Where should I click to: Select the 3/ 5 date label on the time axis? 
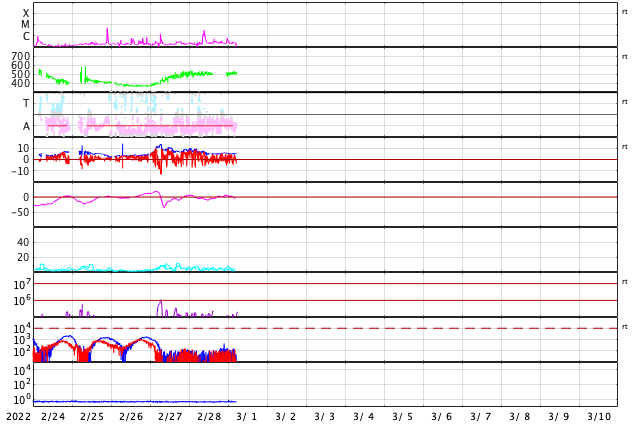(x=403, y=417)
